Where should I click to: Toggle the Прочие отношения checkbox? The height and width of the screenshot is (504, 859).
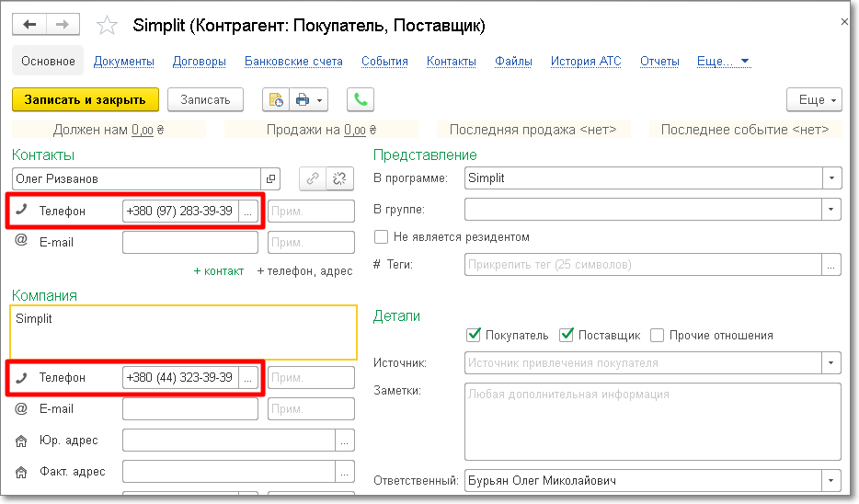point(657,336)
